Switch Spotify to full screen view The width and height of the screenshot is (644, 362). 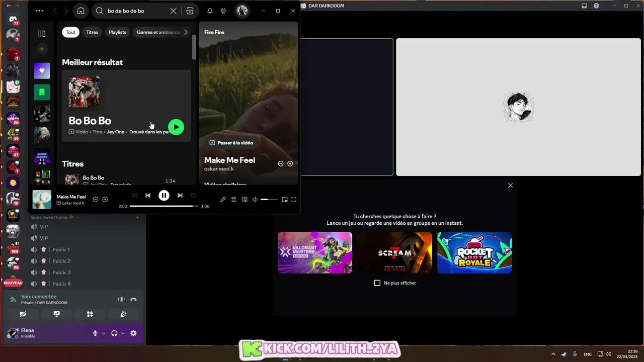pyautogui.click(x=294, y=200)
